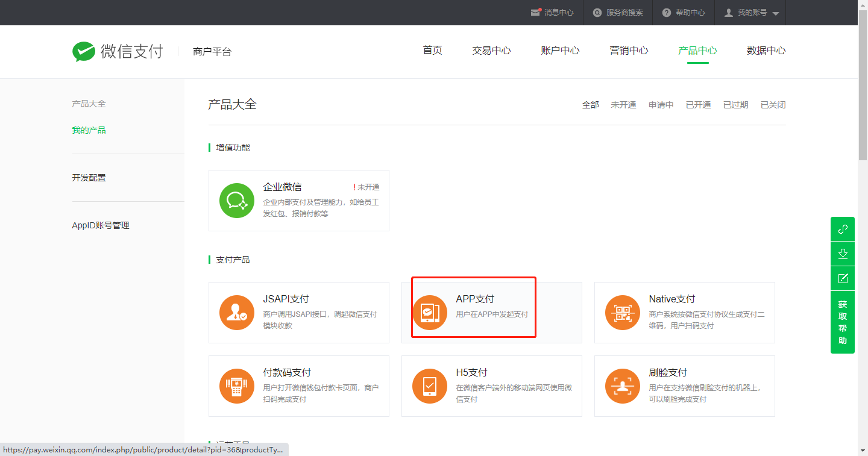Click the green download icon on right sidebar
Screen dimensions: 868x456
coord(843,254)
